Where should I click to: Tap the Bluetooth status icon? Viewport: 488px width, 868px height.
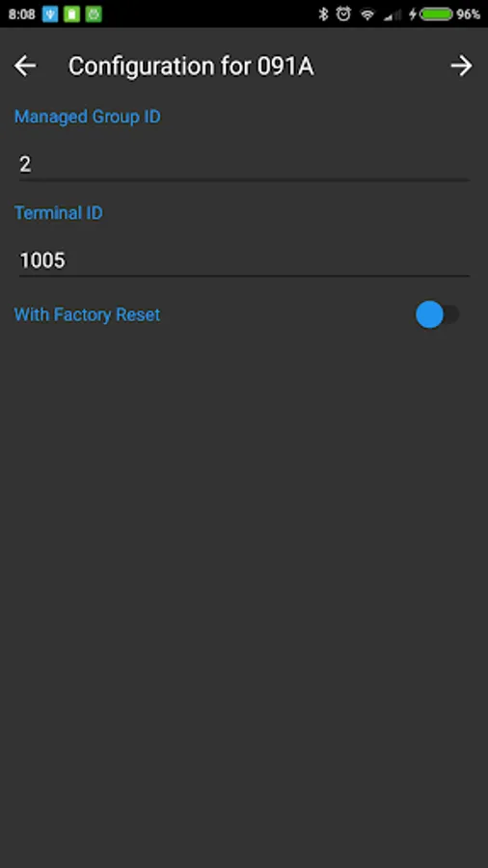pyautogui.click(x=323, y=14)
